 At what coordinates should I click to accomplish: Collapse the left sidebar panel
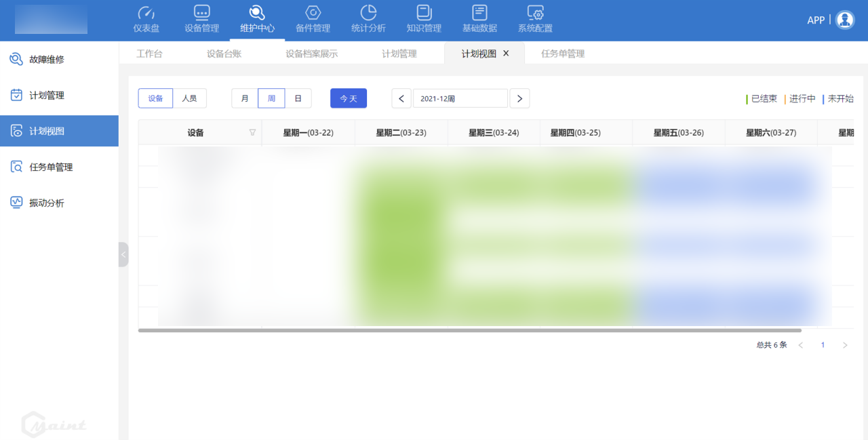123,254
